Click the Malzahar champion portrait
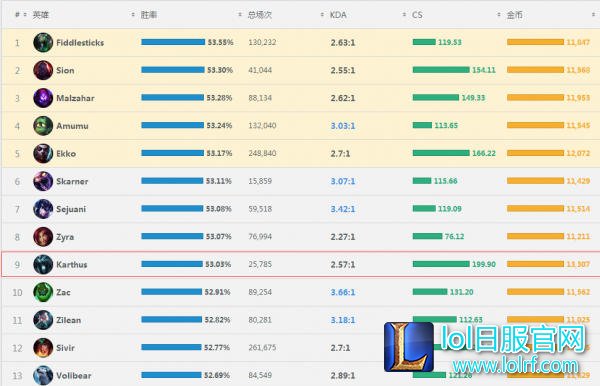This screenshot has height=386, width=600. (x=43, y=98)
